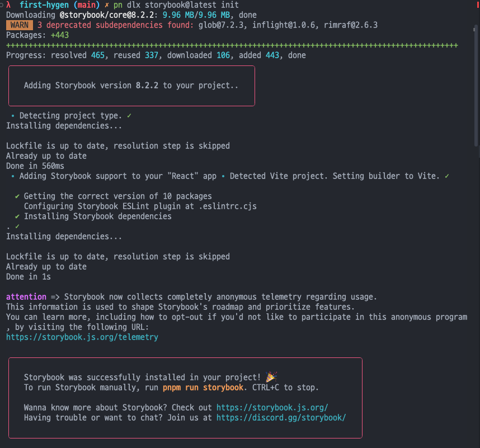The width and height of the screenshot is (480, 448).
Task: Click the checkmark before Getting the correct version
Action: click(x=17, y=196)
